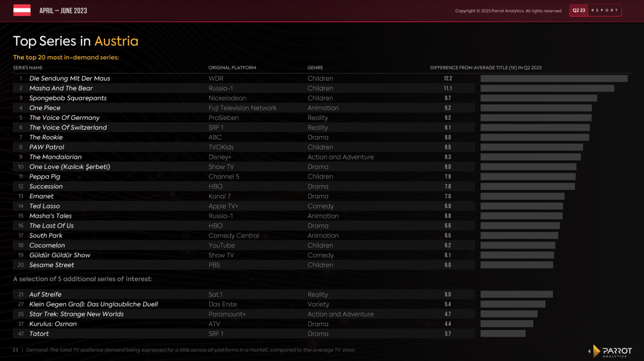
Task: Select 'One Piece' series name
Action: pyautogui.click(x=45, y=108)
